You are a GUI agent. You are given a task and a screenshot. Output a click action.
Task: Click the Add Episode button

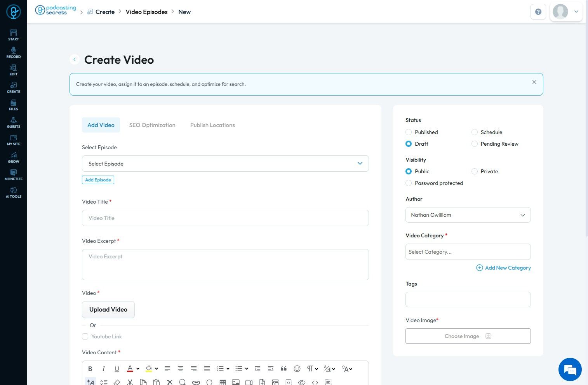(x=98, y=180)
